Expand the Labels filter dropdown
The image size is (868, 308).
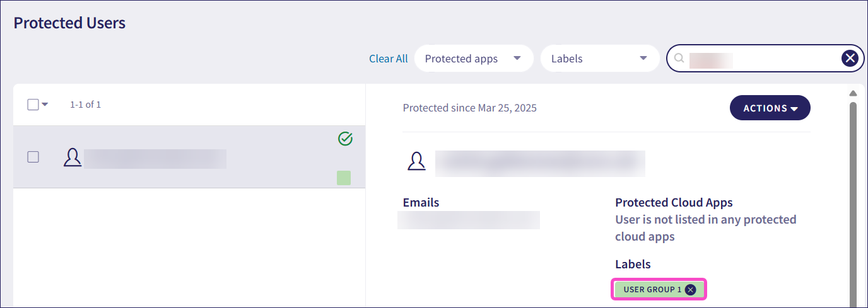(599, 59)
